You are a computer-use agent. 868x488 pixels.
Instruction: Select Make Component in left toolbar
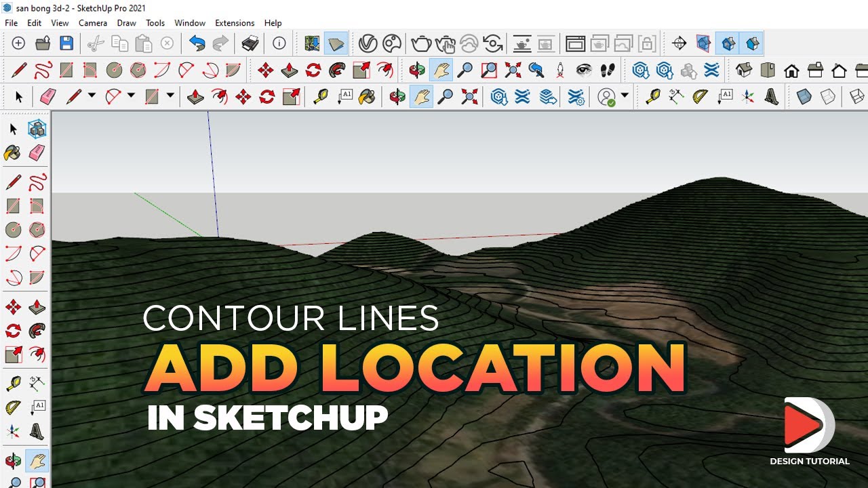[x=37, y=129]
